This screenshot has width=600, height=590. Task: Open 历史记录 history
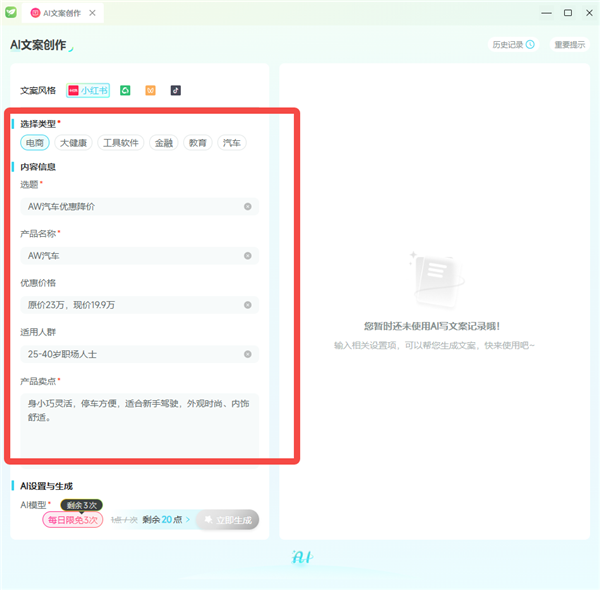tap(513, 45)
